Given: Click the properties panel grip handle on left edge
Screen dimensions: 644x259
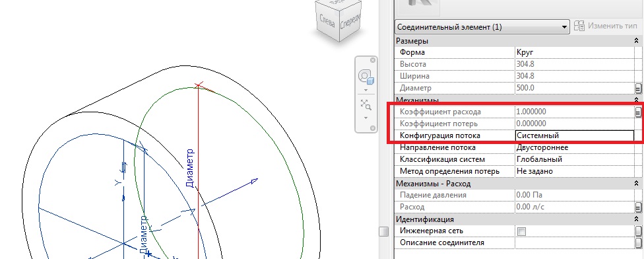Looking at the screenshot, I should tap(383, 231).
